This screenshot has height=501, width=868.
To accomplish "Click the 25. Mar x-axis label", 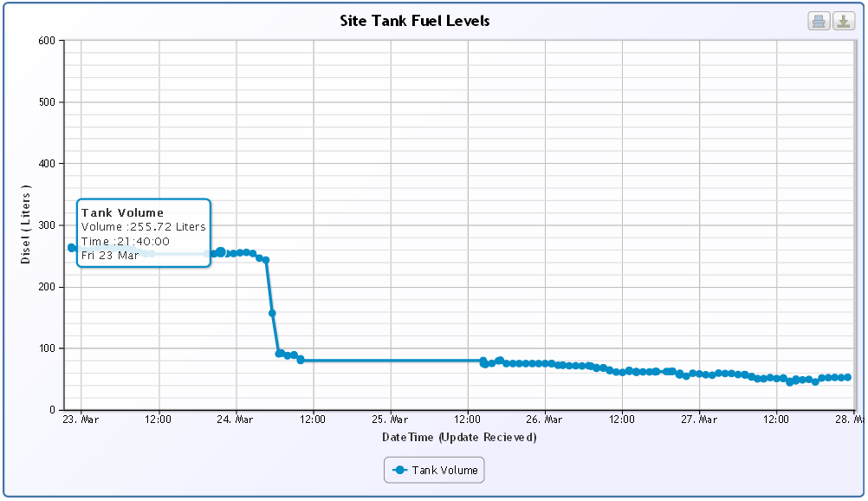I will tap(391, 420).
